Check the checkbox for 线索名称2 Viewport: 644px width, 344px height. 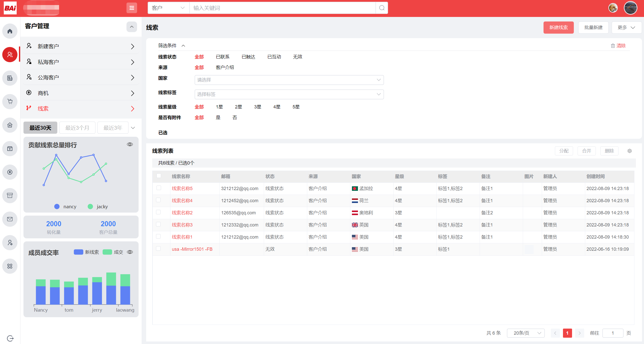click(x=158, y=212)
